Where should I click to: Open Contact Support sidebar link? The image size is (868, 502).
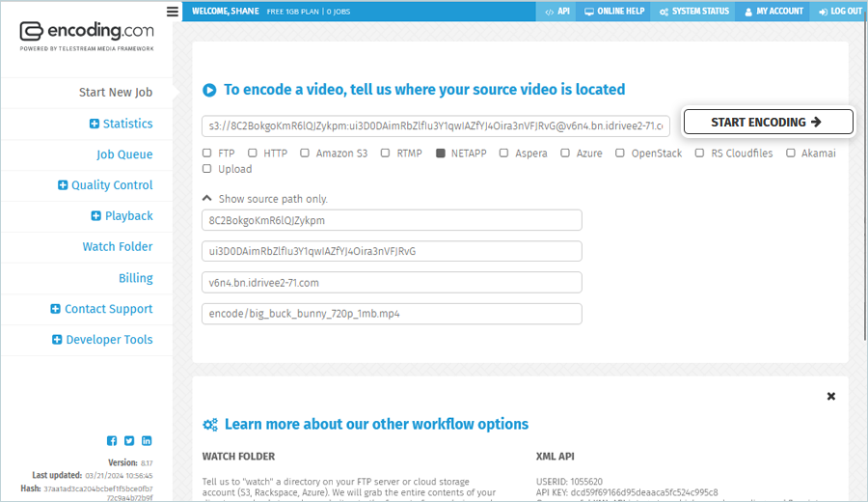pyautogui.click(x=108, y=309)
